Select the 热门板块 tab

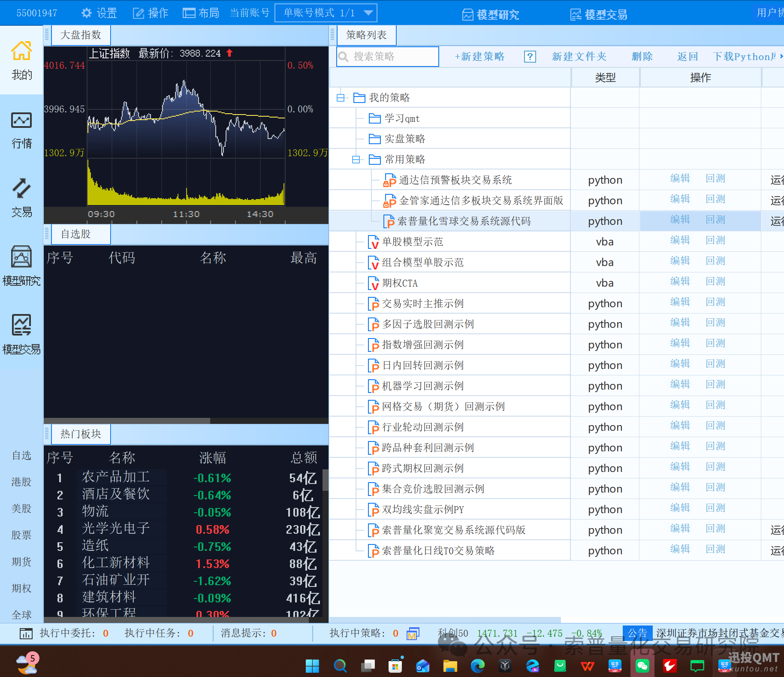[81, 434]
